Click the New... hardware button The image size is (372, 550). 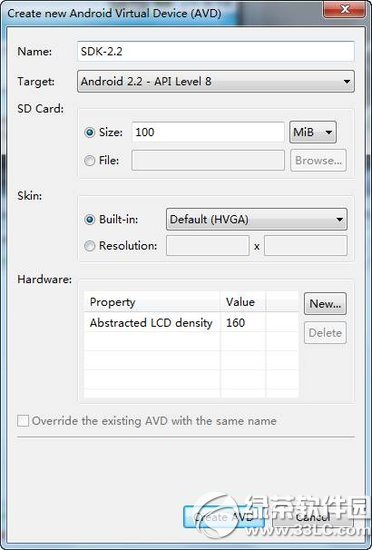325,304
